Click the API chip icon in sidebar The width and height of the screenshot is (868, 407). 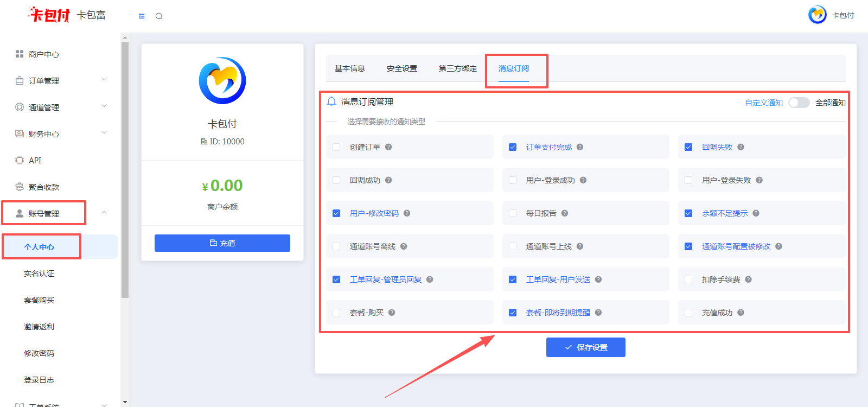tap(20, 160)
